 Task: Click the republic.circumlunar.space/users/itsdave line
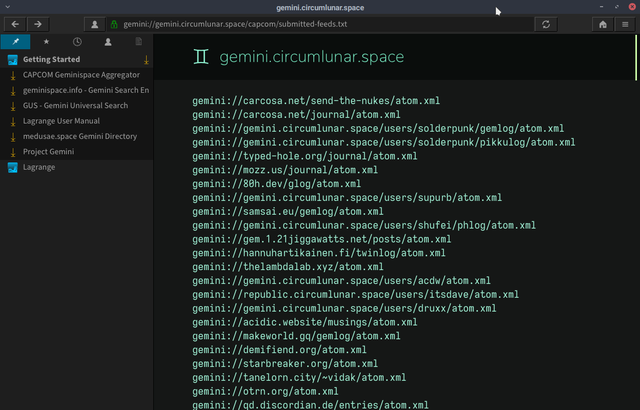point(356,295)
